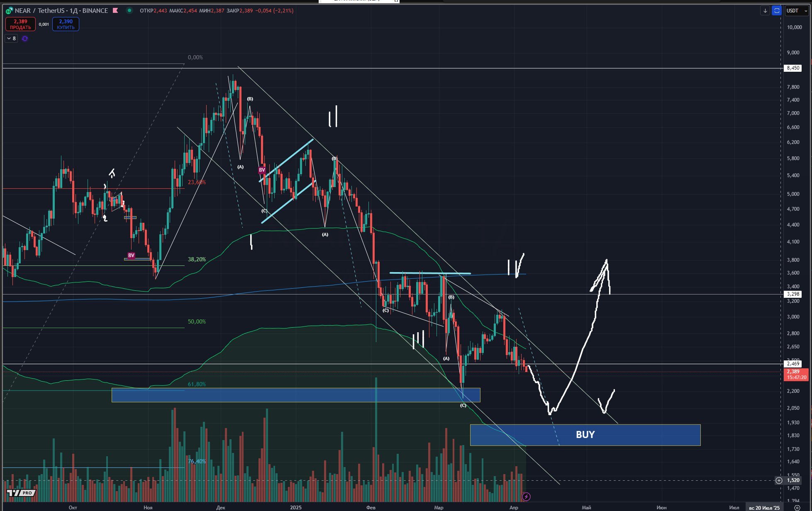Click the 0,00% Fibonacci level label

[x=195, y=57]
